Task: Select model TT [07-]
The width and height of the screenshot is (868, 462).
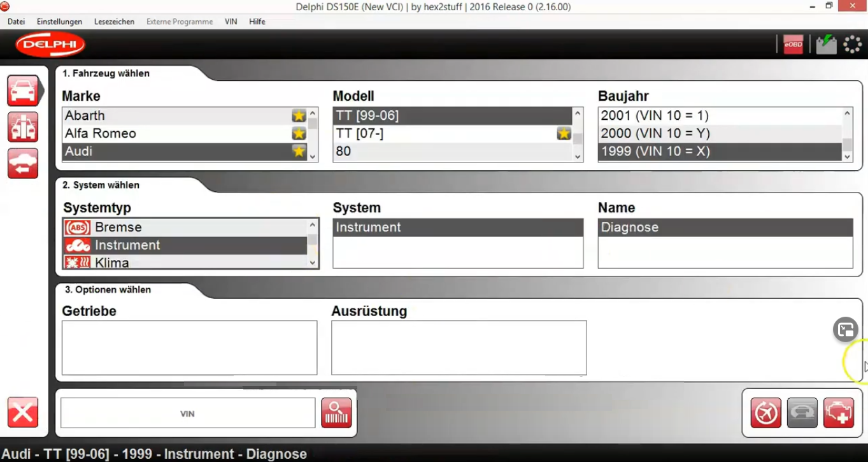Action: (x=453, y=133)
